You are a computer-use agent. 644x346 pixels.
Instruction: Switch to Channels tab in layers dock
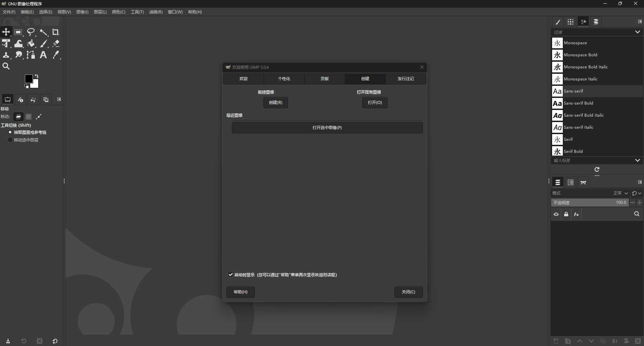point(571,182)
